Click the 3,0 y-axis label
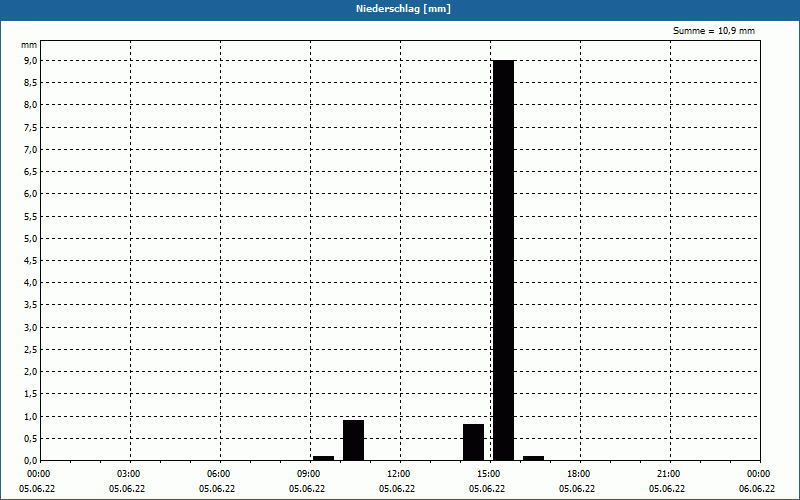Screen dimensions: 800x500 (30, 328)
